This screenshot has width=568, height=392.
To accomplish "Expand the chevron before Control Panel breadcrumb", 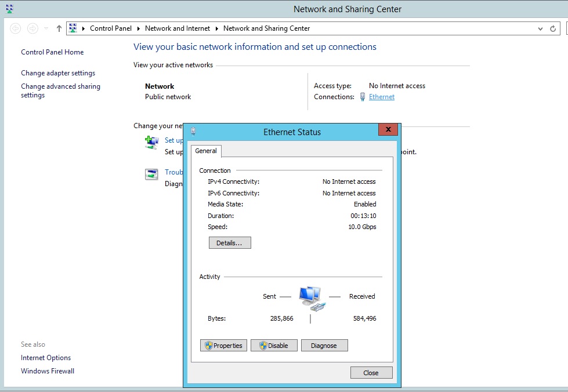I will click(84, 28).
